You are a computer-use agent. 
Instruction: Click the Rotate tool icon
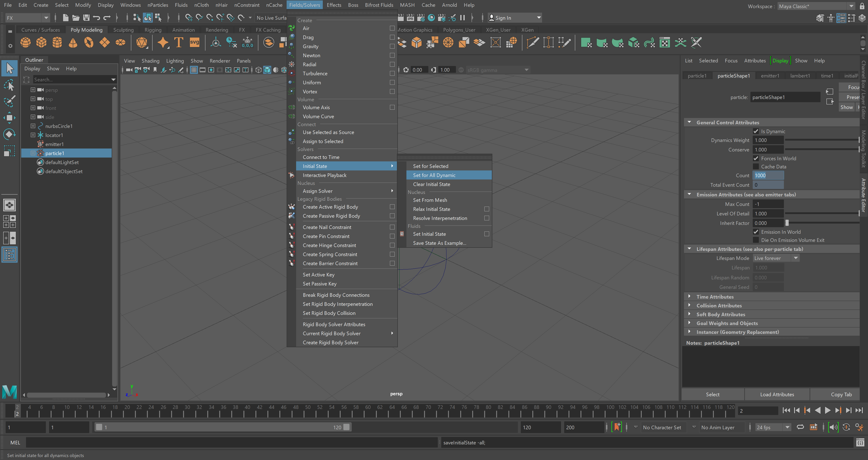pyautogui.click(x=9, y=134)
